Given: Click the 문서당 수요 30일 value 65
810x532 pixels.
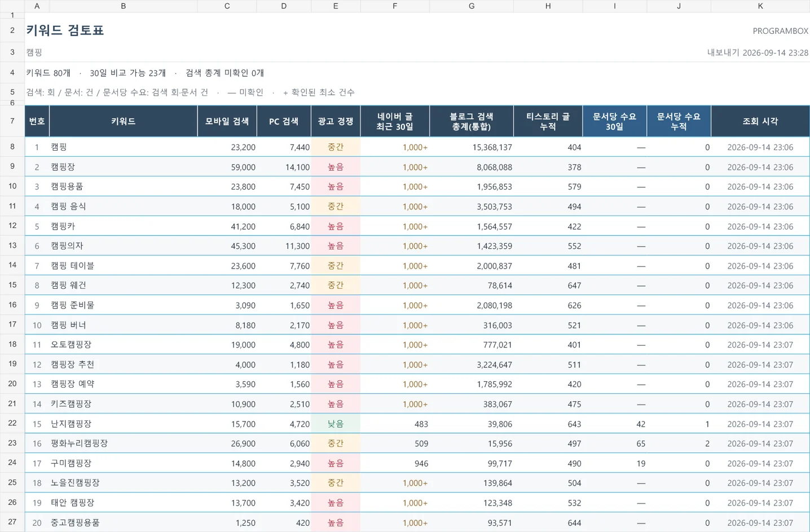Looking at the screenshot, I should click(641, 444).
